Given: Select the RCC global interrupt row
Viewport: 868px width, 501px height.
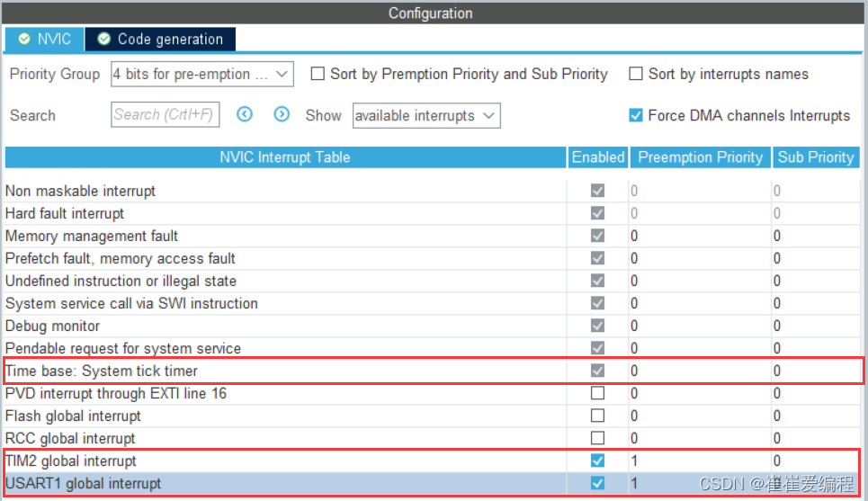Looking at the screenshot, I should 432,438.
